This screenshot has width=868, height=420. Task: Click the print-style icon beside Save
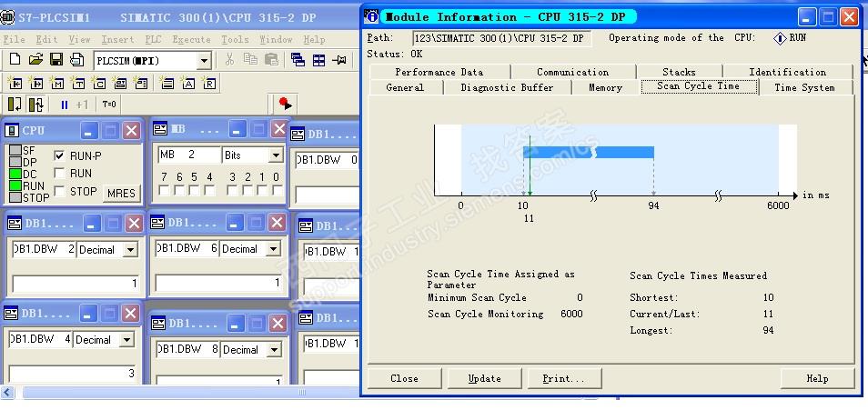(x=76, y=60)
